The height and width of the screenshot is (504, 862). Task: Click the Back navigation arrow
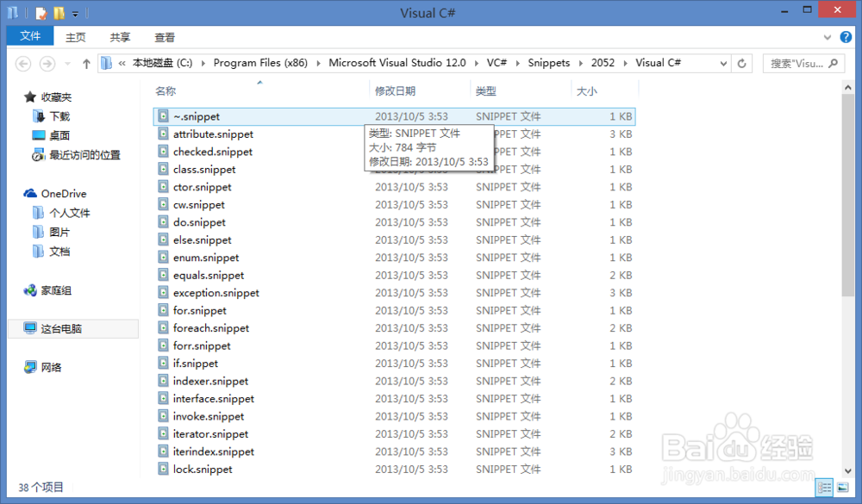pos(23,64)
